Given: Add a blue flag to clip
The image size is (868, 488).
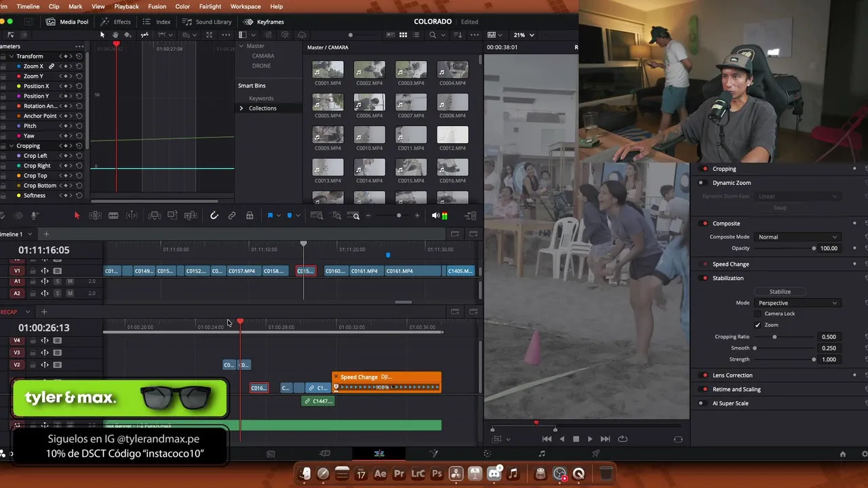Looking at the screenshot, I should (x=270, y=216).
